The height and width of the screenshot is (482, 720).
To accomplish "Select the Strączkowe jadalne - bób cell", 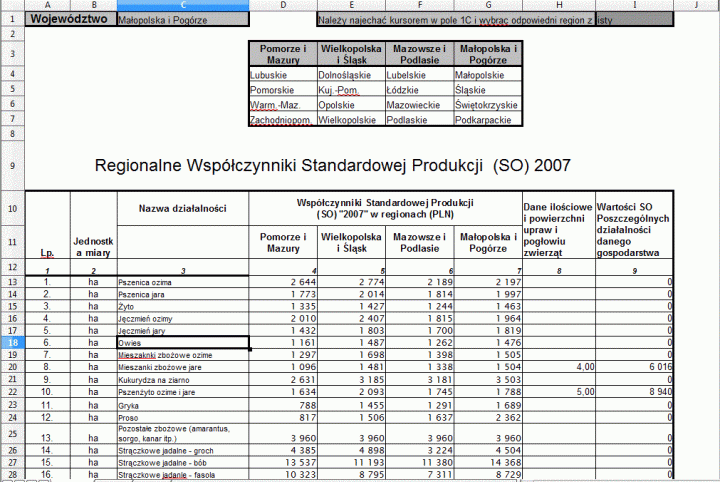I will [181, 463].
